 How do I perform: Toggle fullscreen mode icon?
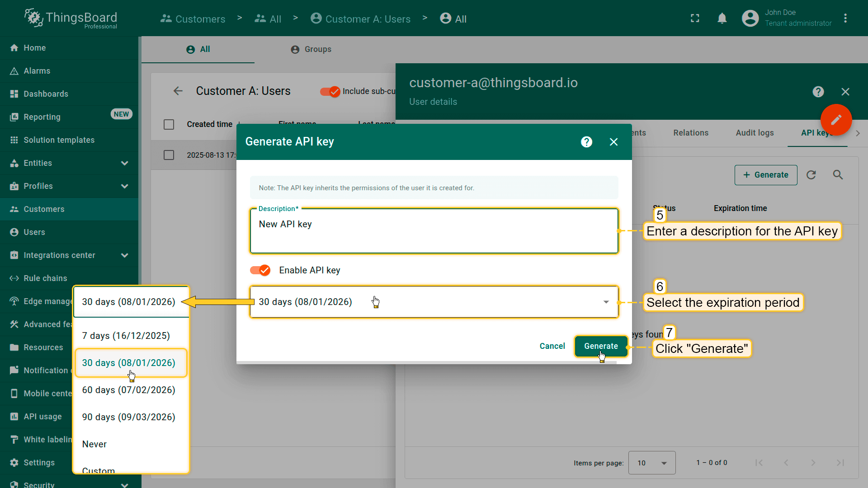coord(695,19)
